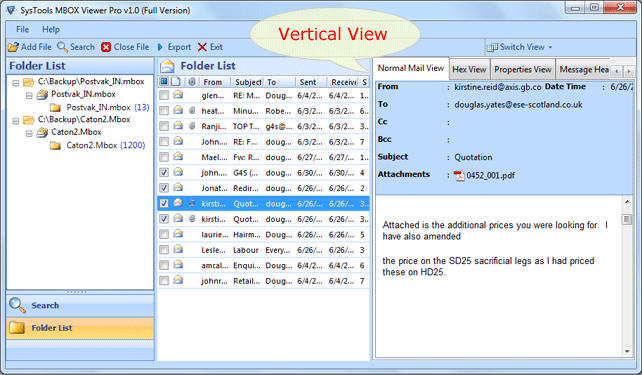Switch to the Hex View tab
This screenshot has height=375, width=642.
(x=469, y=70)
